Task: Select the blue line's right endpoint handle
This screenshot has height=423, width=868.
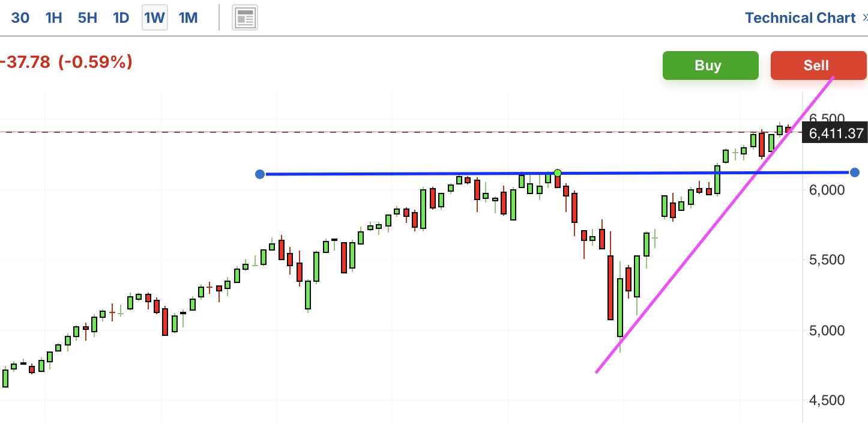Action: (854, 172)
